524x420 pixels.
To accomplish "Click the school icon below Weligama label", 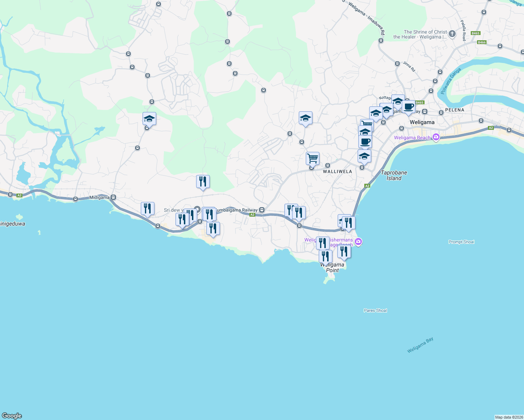I will [x=364, y=156].
